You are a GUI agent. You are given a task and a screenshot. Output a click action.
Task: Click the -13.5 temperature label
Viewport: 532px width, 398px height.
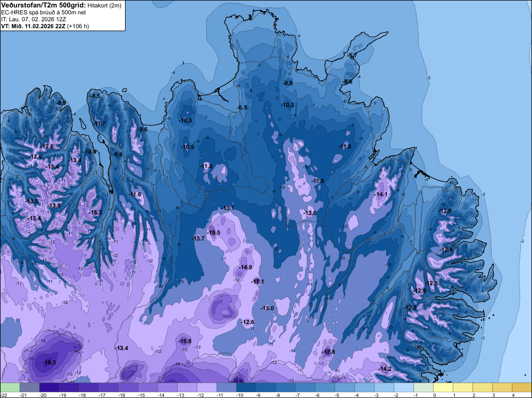pyautogui.click(x=32, y=201)
